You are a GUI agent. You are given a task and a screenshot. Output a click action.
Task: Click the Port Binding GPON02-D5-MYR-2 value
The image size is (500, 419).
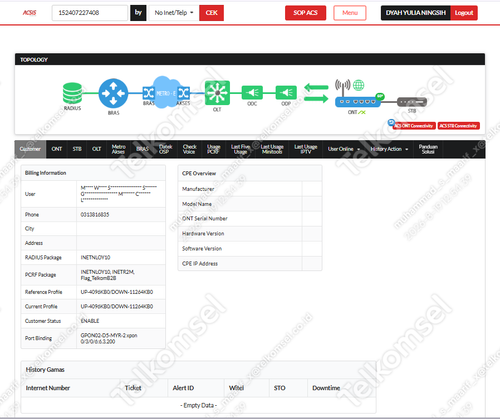[x=109, y=338]
